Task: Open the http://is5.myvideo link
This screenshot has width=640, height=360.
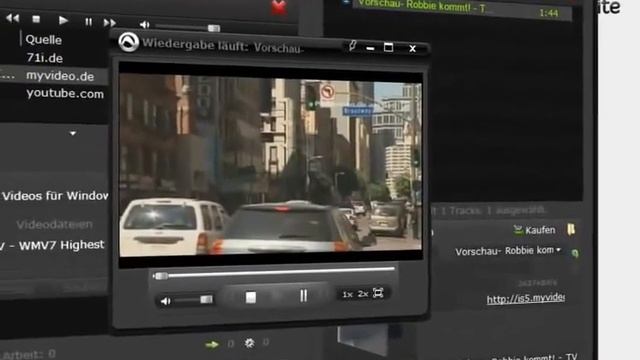Action: (x=526, y=298)
